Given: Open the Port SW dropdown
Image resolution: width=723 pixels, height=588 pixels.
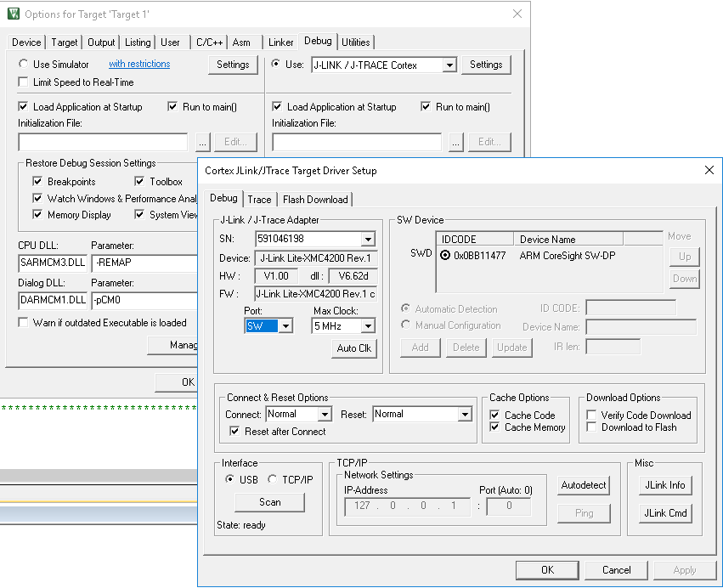Looking at the screenshot, I should pos(285,326).
